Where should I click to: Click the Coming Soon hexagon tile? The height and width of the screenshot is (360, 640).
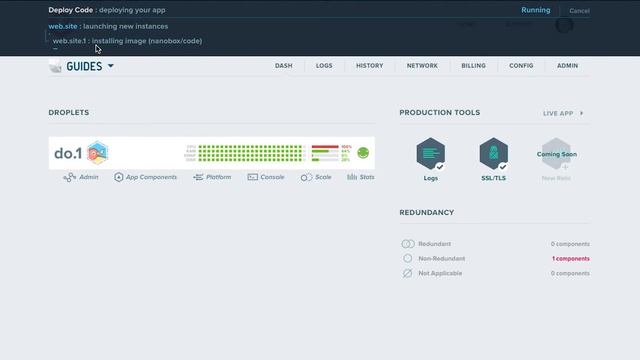click(x=556, y=154)
